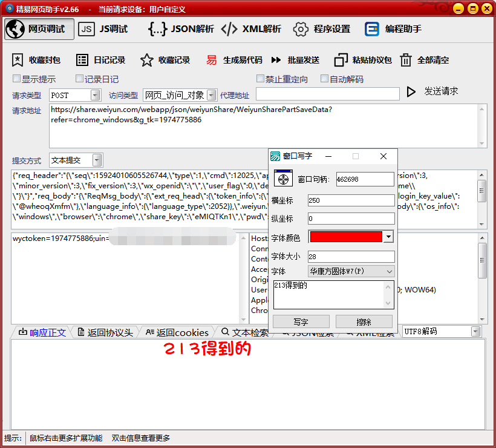
Task: Select 响应正文 tab
Action: (42, 332)
